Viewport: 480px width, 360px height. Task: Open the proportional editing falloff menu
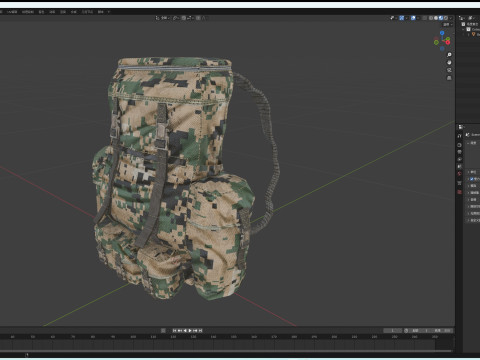coord(203,18)
